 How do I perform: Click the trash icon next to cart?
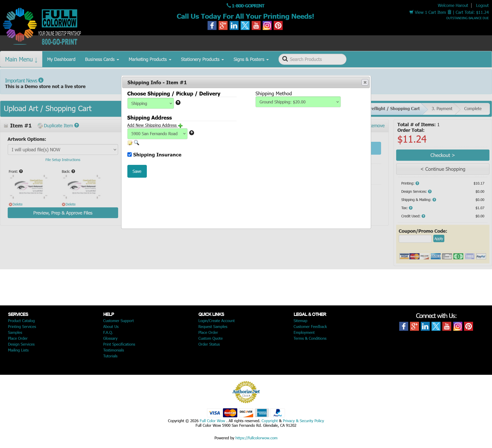(x=449, y=12)
